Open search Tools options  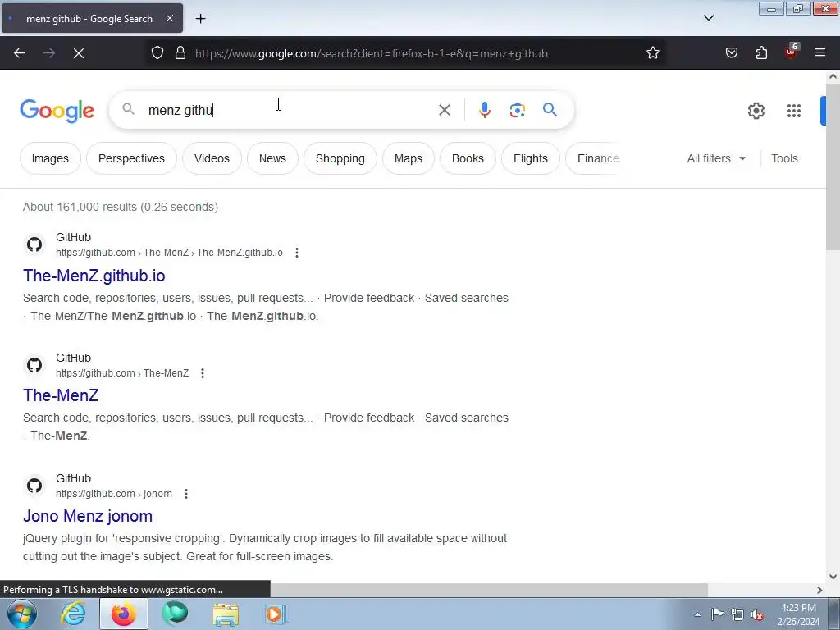(784, 158)
